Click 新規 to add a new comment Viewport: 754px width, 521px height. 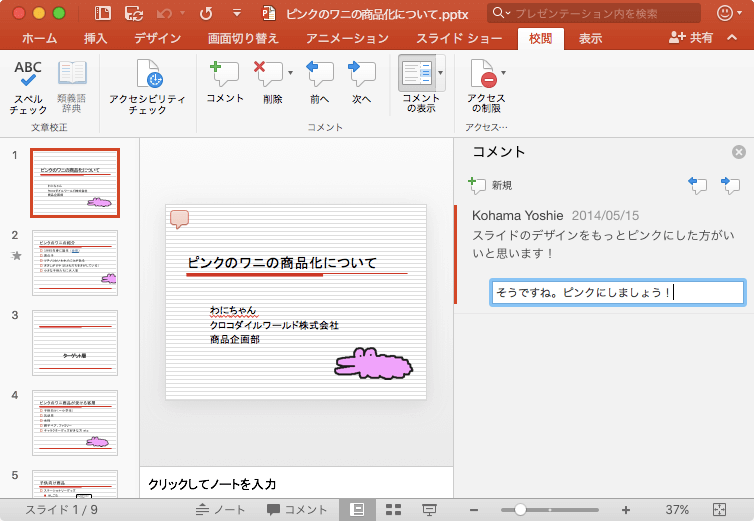pyautogui.click(x=490, y=185)
